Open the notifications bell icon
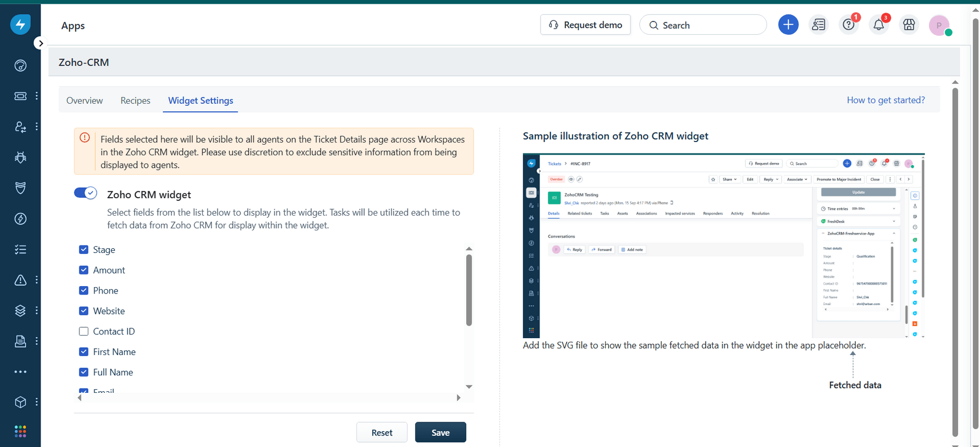The image size is (980, 447). [x=879, y=25]
